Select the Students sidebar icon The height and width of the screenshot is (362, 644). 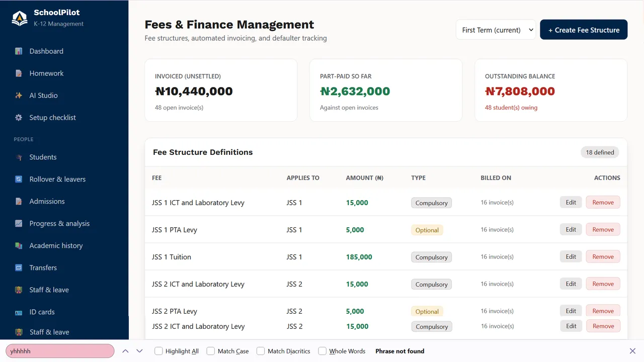click(19, 157)
